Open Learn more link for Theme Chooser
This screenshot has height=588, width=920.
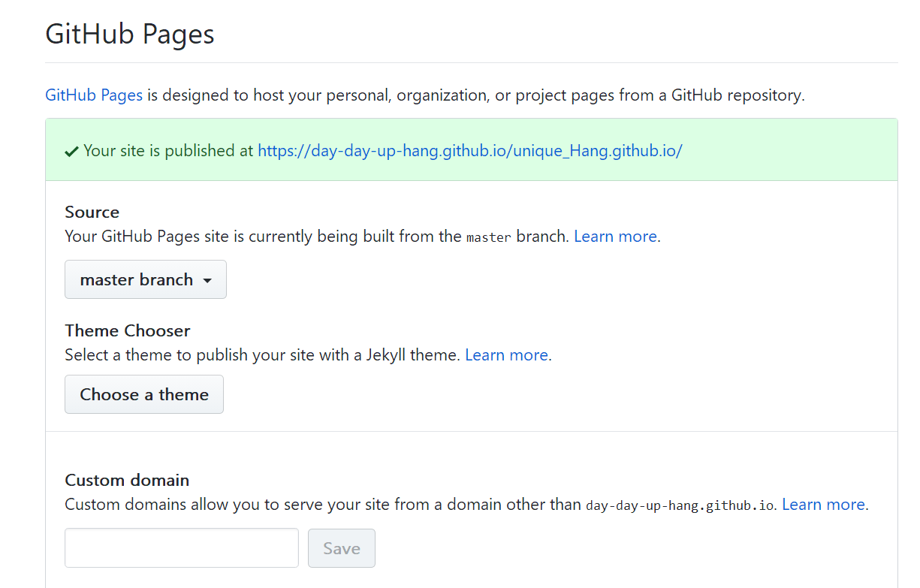point(506,355)
